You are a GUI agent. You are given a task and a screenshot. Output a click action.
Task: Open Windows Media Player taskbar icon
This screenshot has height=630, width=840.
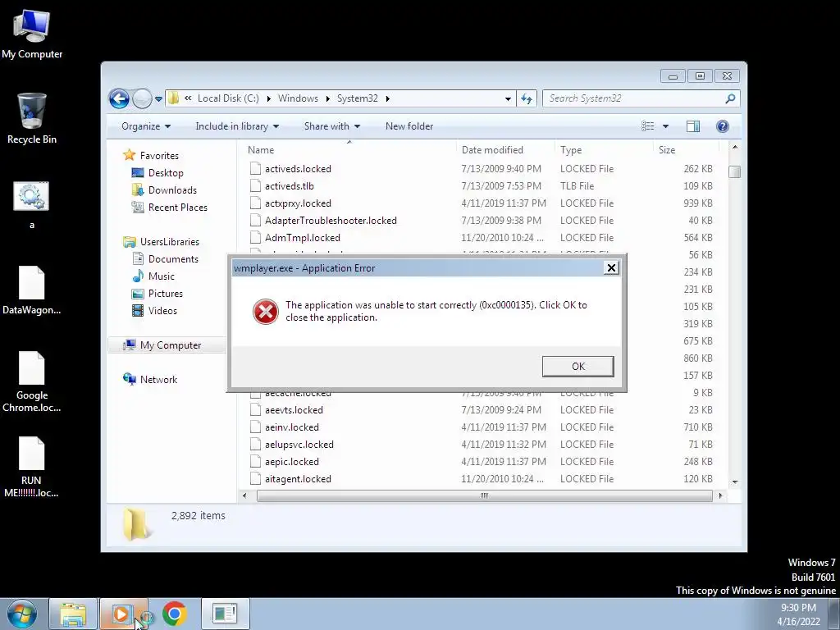point(123,614)
